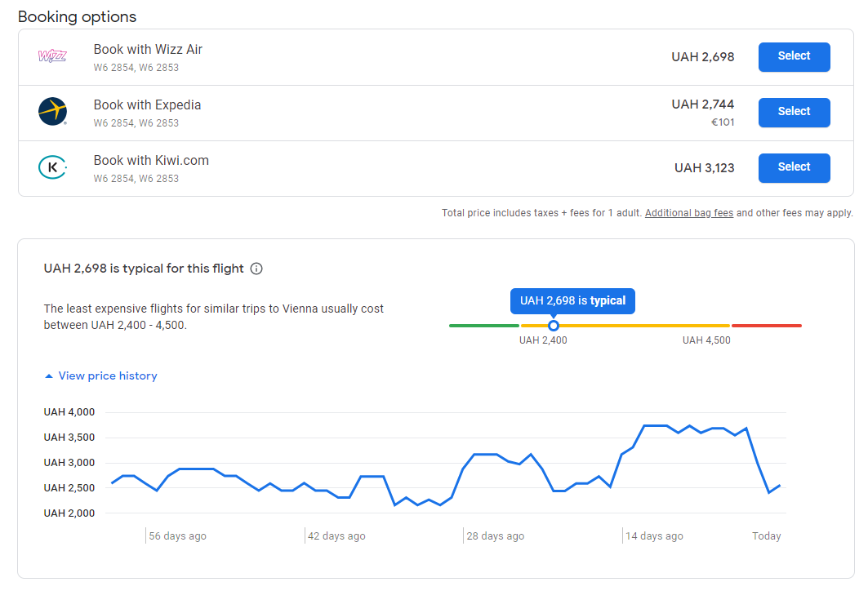Click the green low-price segment of range bar
The width and height of the screenshot is (868, 591).
[483, 326]
